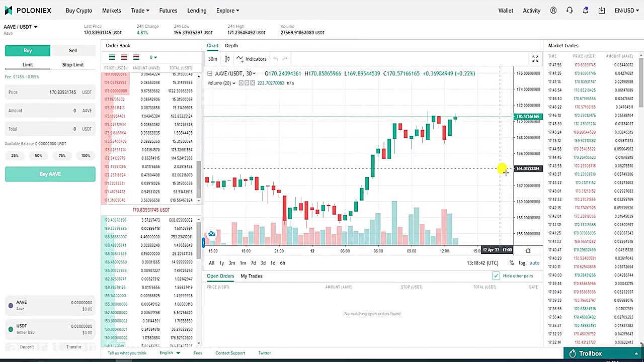
Task: Open the Volume indicator settings icon
Action: tap(247, 83)
